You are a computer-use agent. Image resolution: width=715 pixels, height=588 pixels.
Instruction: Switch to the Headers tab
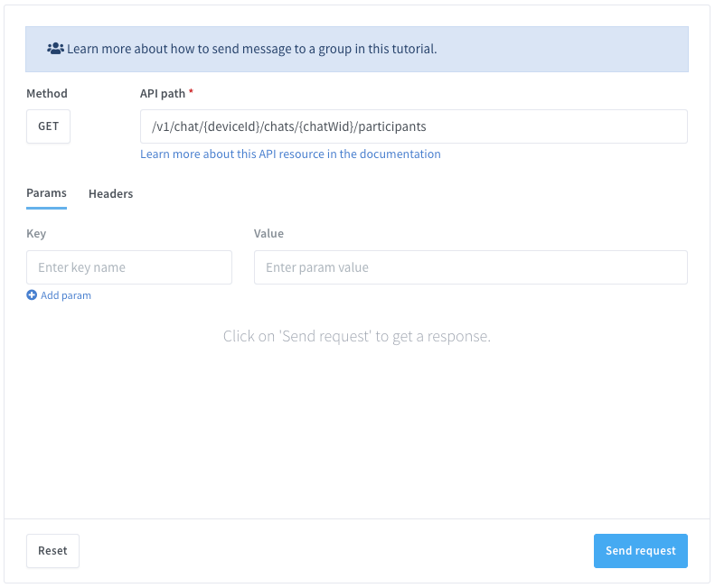[x=110, y=193]
